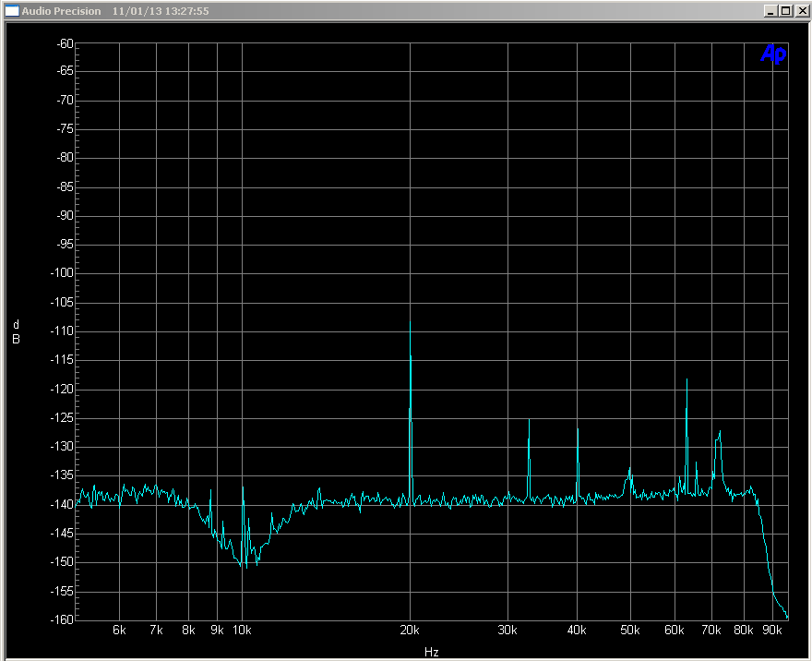Click the 9k frequency label
The height and width of the screenshot is (661, 812).
click(x=217, y=631)
